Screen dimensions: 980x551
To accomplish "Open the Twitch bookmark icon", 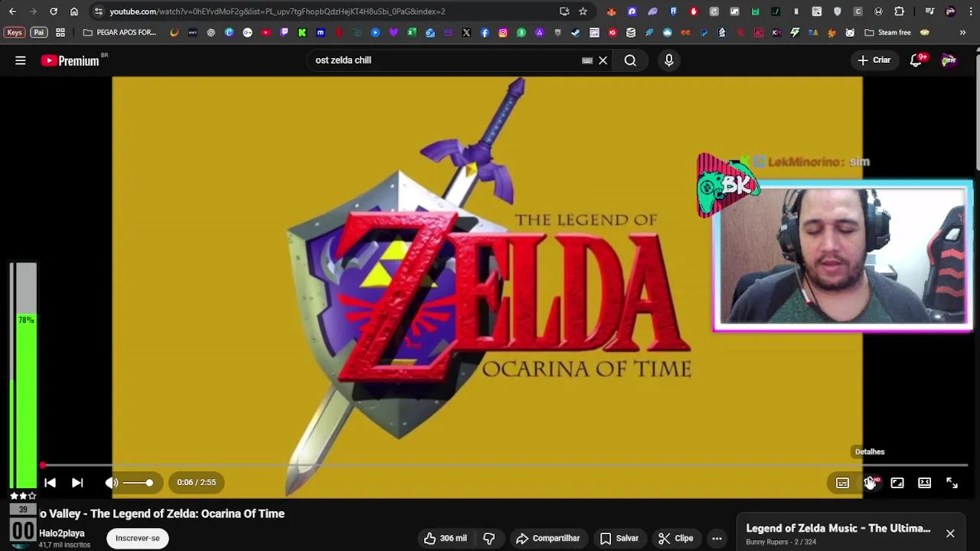I will [284, 33].
